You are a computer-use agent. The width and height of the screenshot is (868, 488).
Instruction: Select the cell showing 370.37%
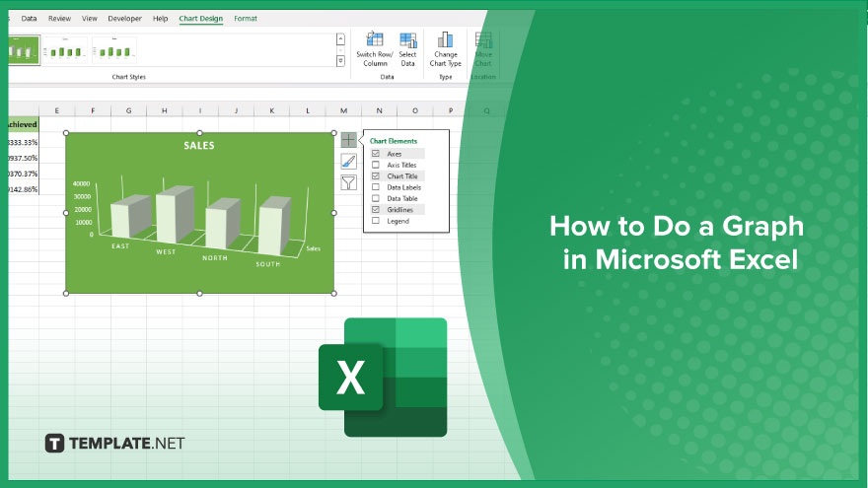pyautogui.click(x=24, y=174)
